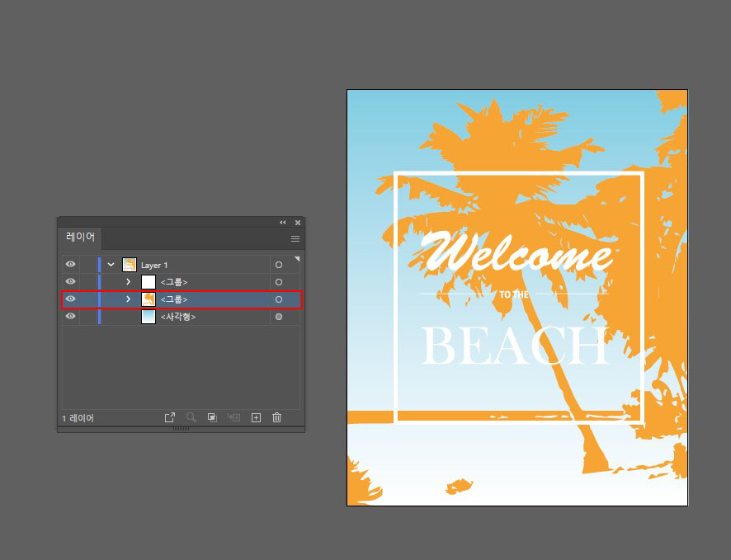
Task: Click name text of highlighted <그룹> row
Action: coord(174,299)
